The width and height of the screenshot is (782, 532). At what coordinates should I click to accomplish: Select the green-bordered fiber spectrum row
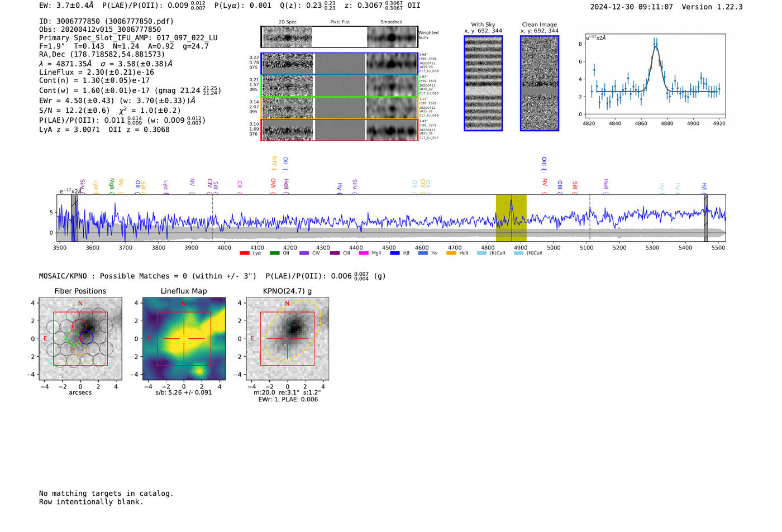(x=340, y=86)
